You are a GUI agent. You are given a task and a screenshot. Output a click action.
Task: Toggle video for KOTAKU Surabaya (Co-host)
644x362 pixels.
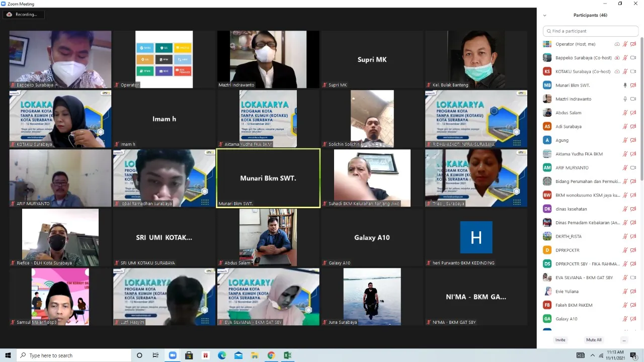pos(633,71)
